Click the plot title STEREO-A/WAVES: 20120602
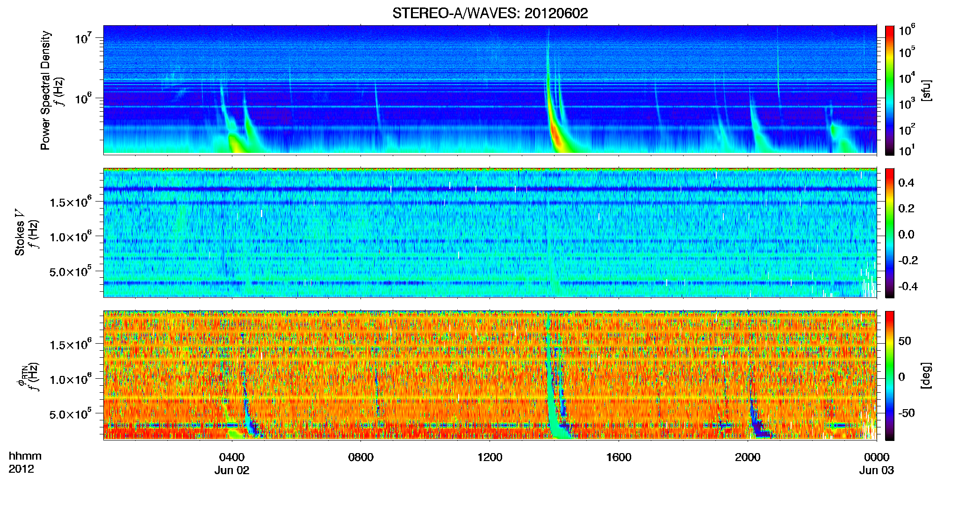The image size is (980, 505). pos(490,13)
